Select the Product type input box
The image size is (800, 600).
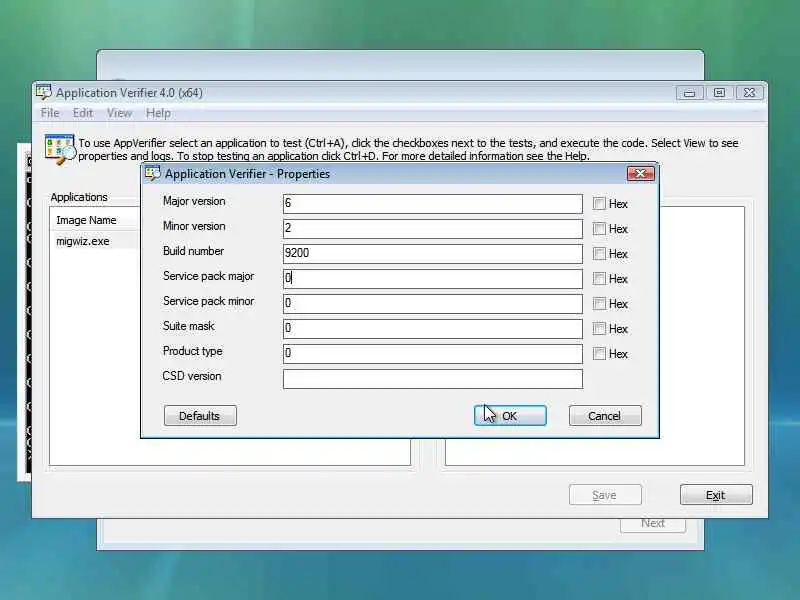click(433, 354)
